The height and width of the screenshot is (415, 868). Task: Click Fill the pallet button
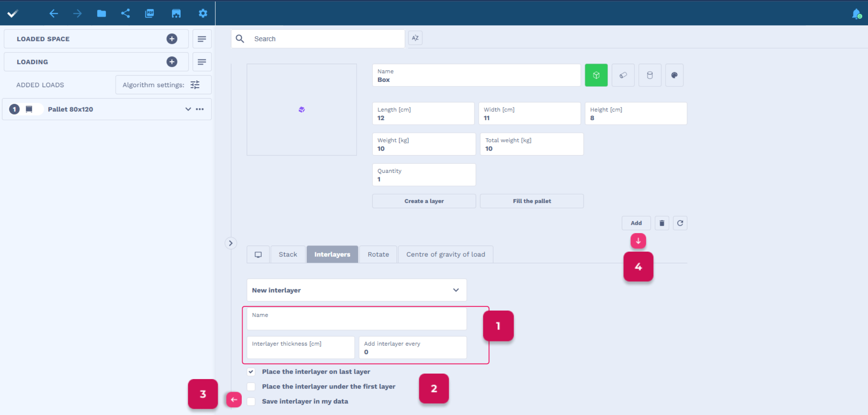click(532, 201)
